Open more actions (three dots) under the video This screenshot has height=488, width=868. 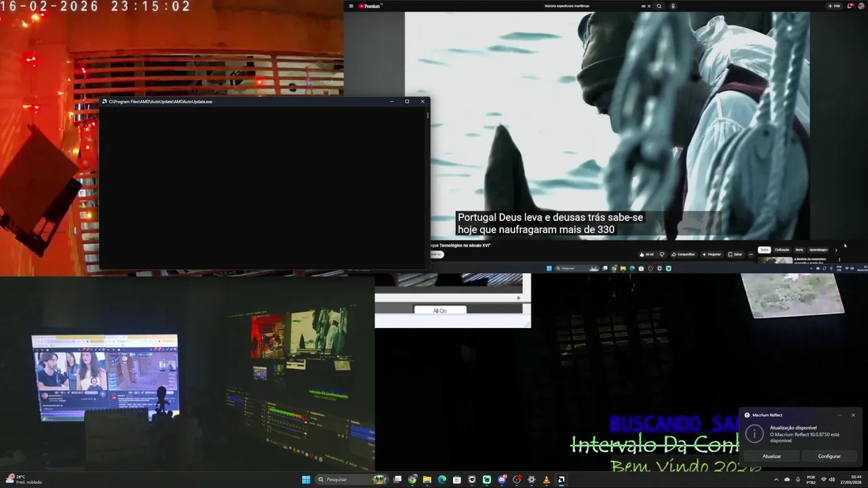(x=751, y=254)
